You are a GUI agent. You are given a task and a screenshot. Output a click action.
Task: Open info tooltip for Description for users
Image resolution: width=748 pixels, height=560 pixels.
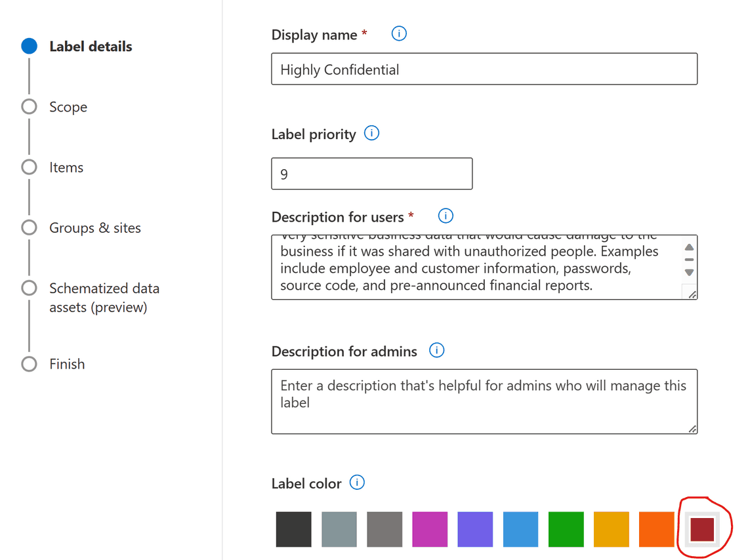[x=446, y=216]
